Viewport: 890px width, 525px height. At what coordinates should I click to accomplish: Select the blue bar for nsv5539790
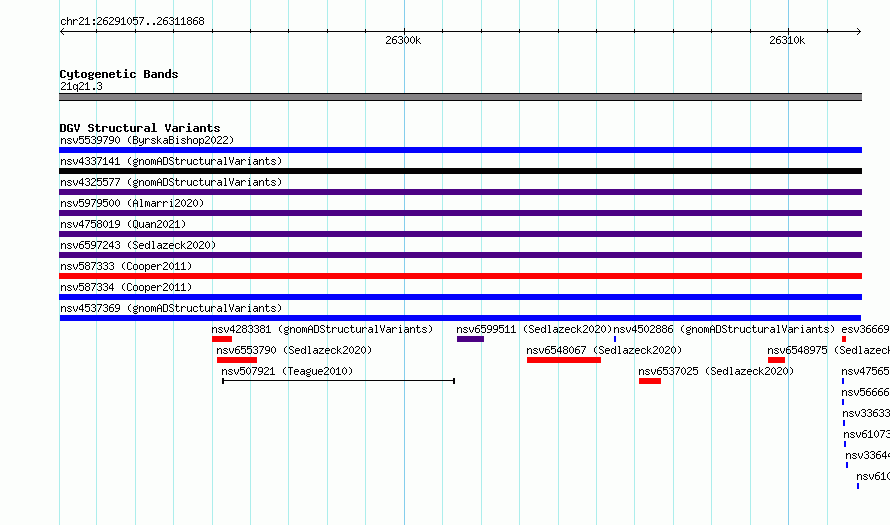(461, 150)
